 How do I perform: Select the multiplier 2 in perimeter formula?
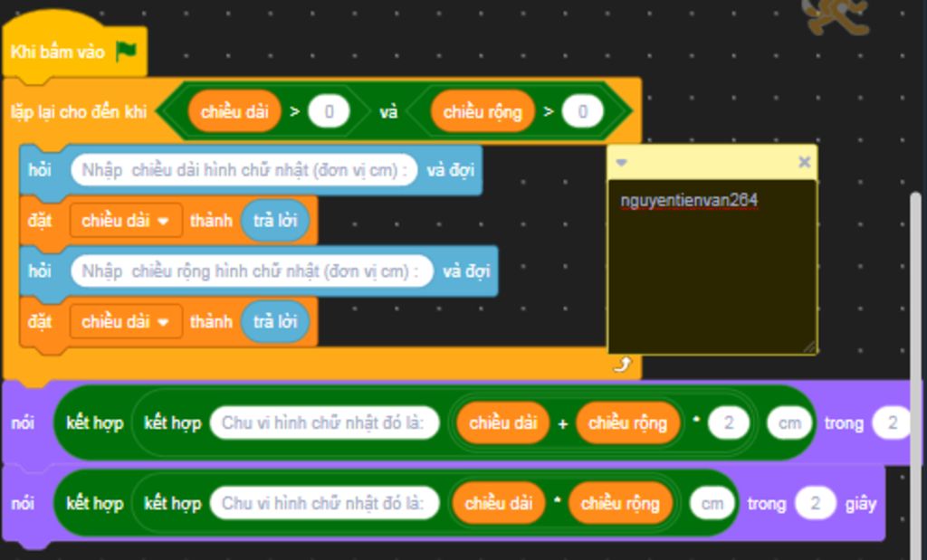[729, 423]
